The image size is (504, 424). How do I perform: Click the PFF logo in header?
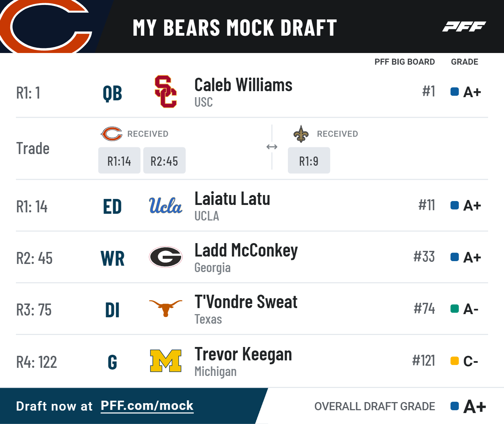pos(464,27)
